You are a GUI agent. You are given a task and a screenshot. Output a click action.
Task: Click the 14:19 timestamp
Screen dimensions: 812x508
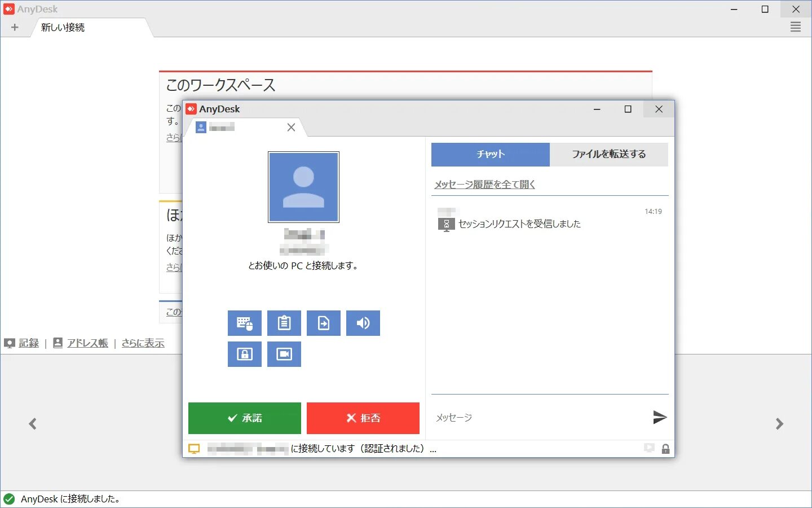coord(653,212)
